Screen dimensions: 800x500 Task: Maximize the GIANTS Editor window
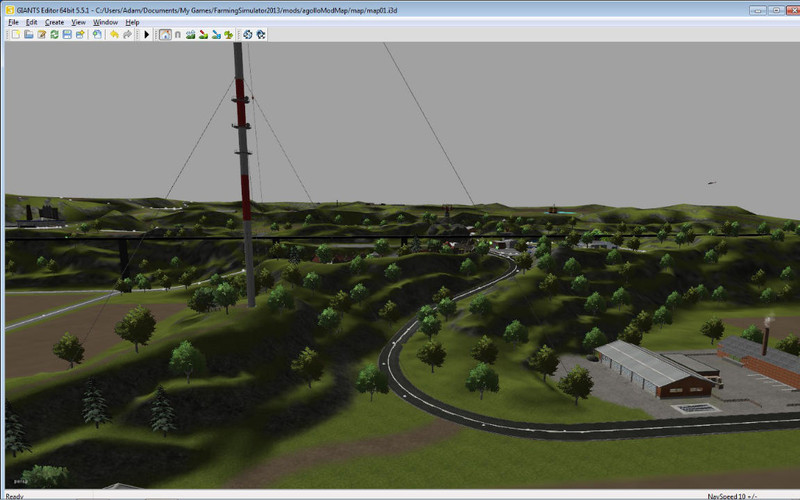(776, 10)
